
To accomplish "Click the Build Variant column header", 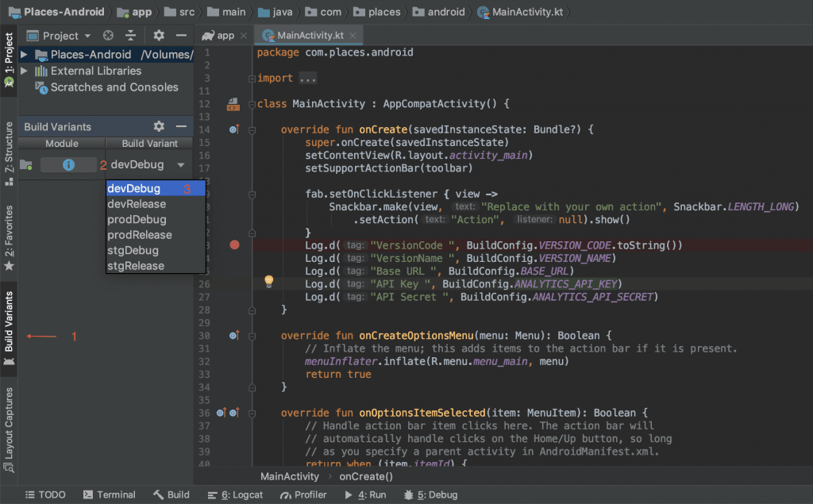I will pos(149,143).
